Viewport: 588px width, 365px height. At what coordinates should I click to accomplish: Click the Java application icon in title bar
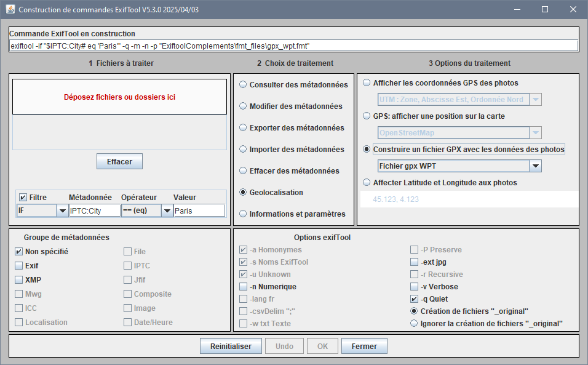pos(10,9)
